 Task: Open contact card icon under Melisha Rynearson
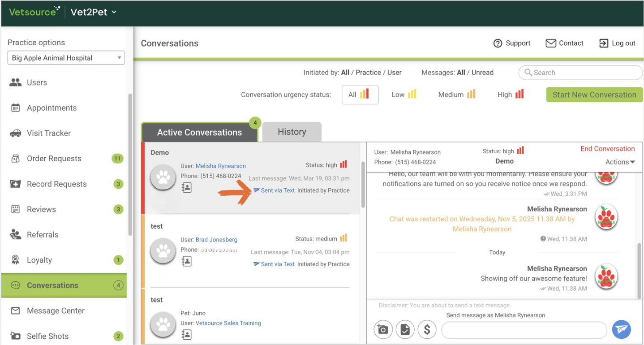[x=187, y=188]
